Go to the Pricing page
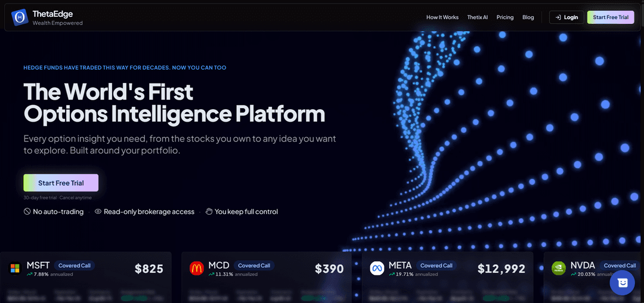 (505, 17)
